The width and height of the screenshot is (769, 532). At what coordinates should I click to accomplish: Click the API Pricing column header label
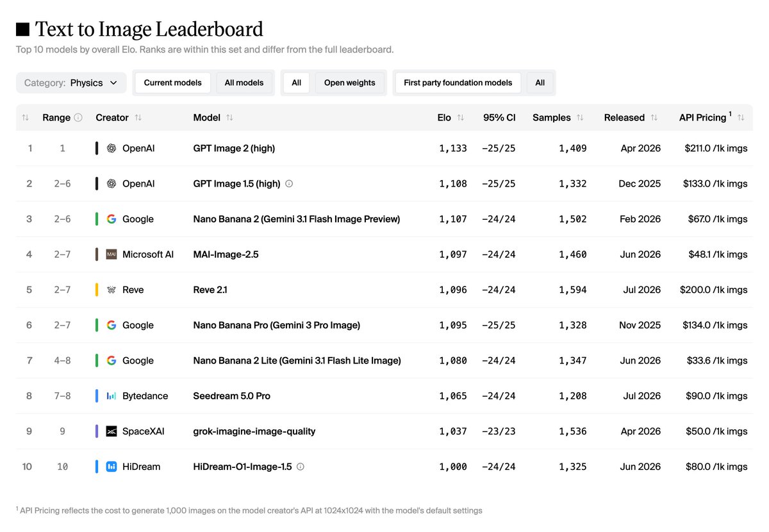click(703, 118)
